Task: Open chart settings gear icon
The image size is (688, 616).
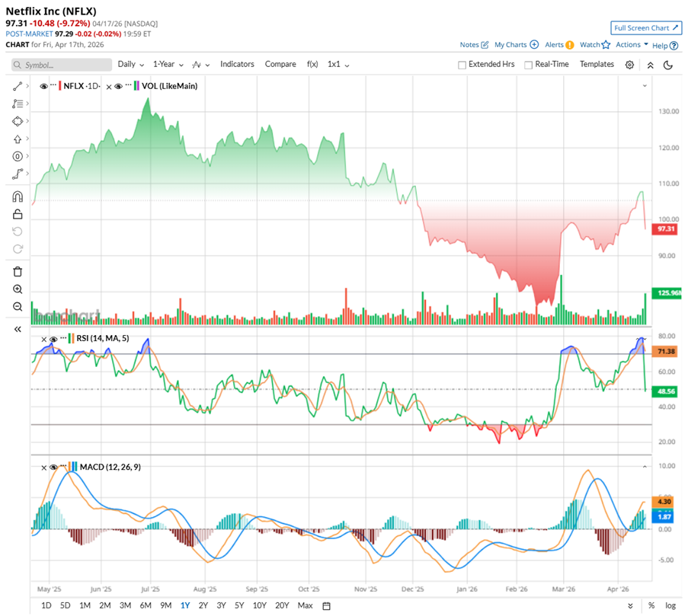Action: 629,65
